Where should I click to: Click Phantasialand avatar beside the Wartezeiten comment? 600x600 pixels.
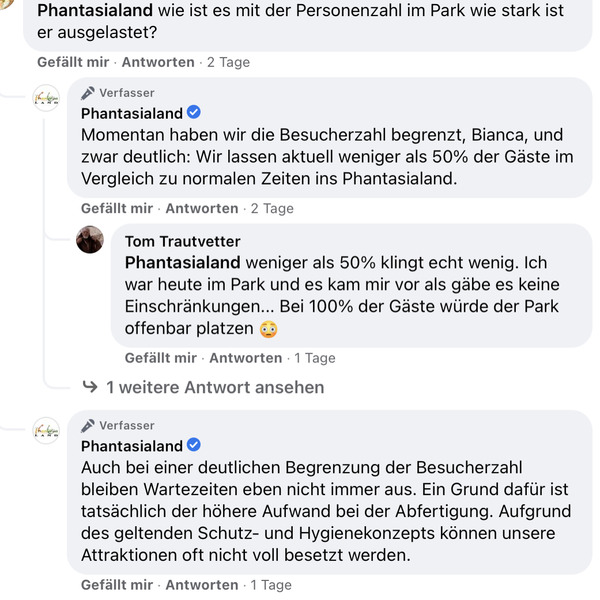point(46,431)
